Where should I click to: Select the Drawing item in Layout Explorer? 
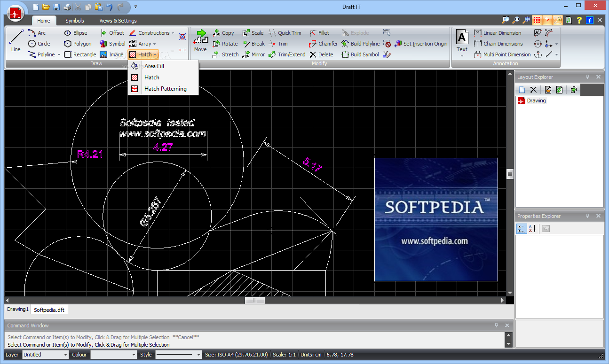coord(536,101)
